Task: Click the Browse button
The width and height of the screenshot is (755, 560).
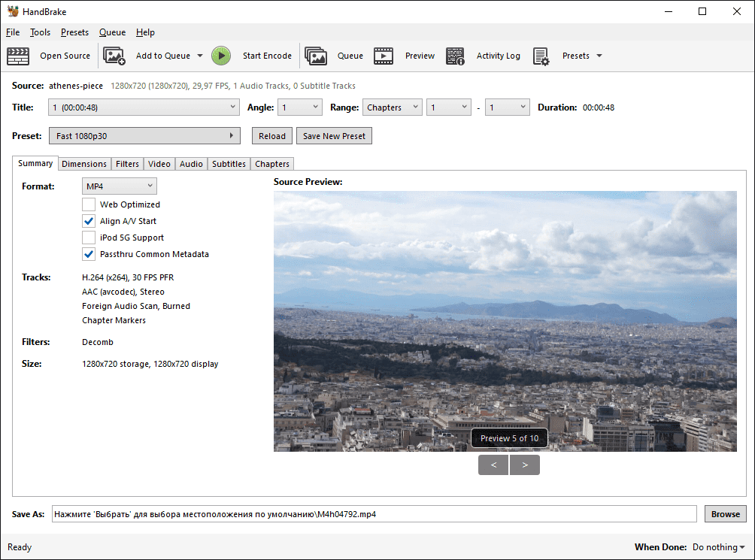Action: tap(726, 514)
